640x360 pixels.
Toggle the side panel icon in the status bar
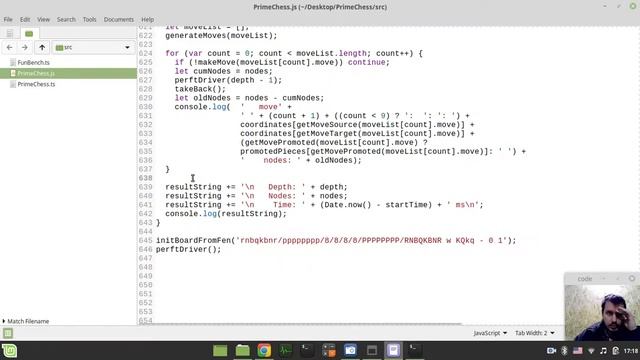point(8,333)
